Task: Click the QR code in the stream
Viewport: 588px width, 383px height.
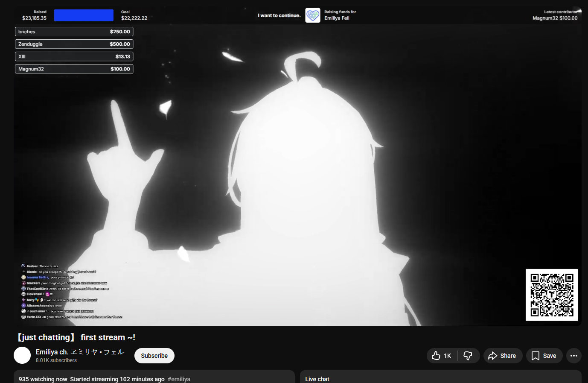Action: coord(552,295)
